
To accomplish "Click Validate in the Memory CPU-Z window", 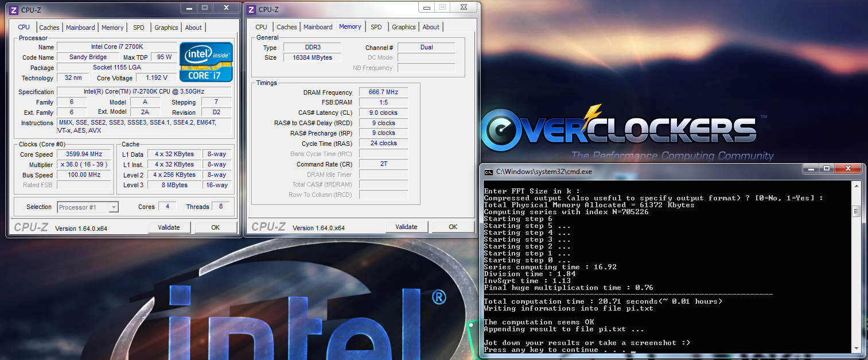I will 406,227.
